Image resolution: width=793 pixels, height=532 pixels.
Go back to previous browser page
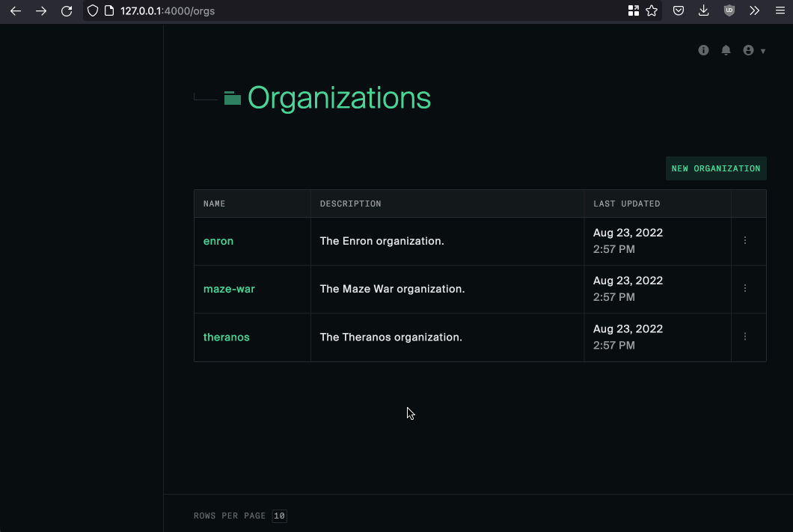16,10
